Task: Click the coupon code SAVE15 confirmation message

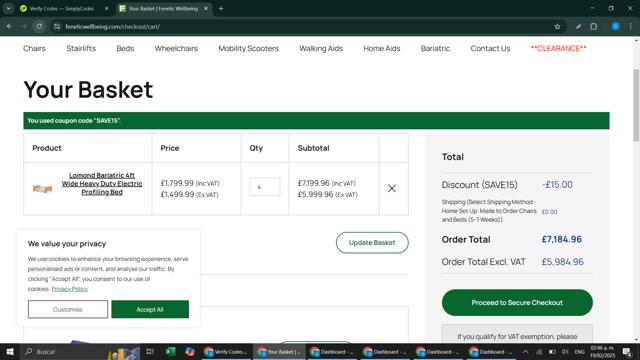Action: (316, 120)
